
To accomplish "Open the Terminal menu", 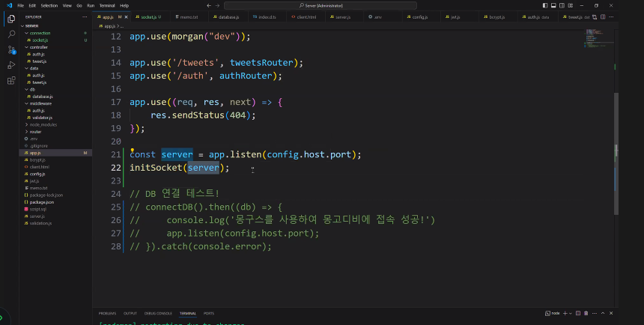I will pos(107,5).
